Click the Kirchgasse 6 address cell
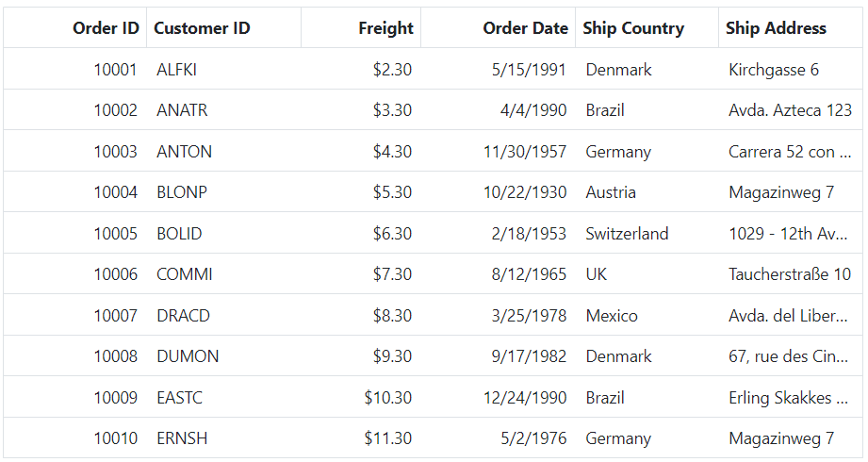The height and width of the screenshot is (462, 868). [791, 69]
